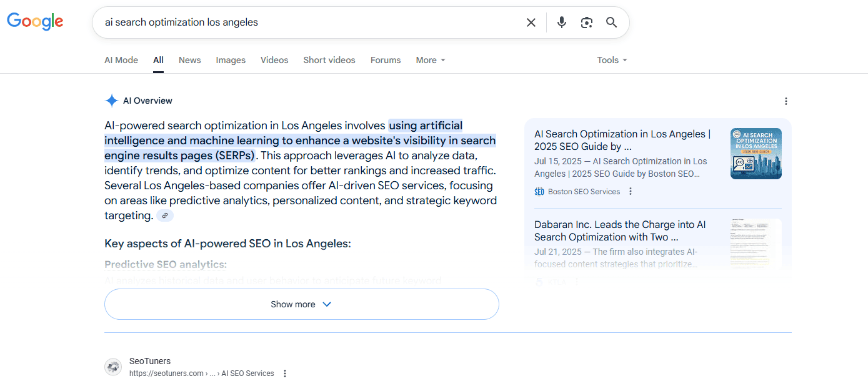Click the 'Jul 21, 2025' source snippet

616,258
